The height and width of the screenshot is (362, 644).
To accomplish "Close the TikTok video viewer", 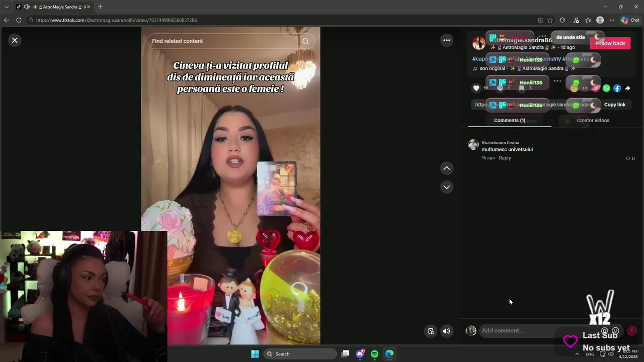I will [x=15, y=40].
